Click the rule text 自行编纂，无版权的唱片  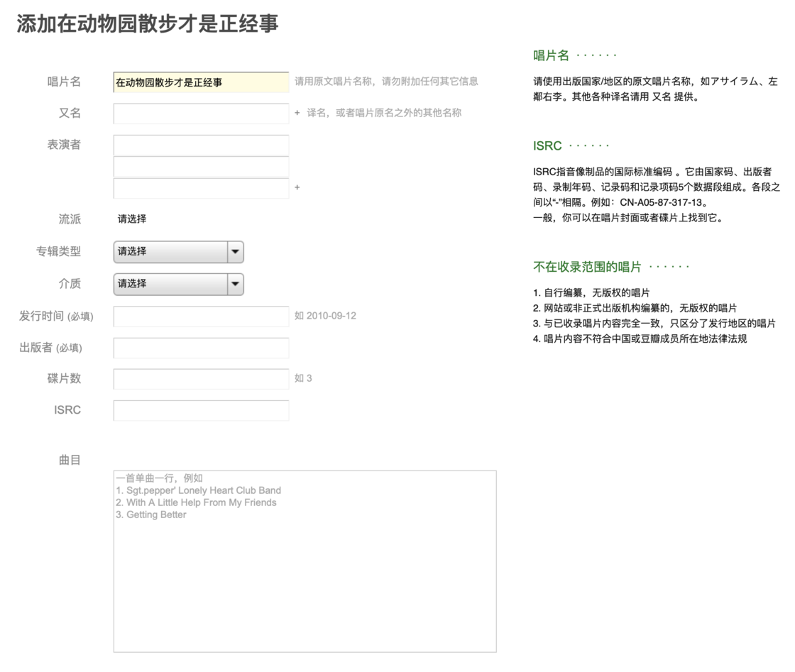(x=591, y=293)
